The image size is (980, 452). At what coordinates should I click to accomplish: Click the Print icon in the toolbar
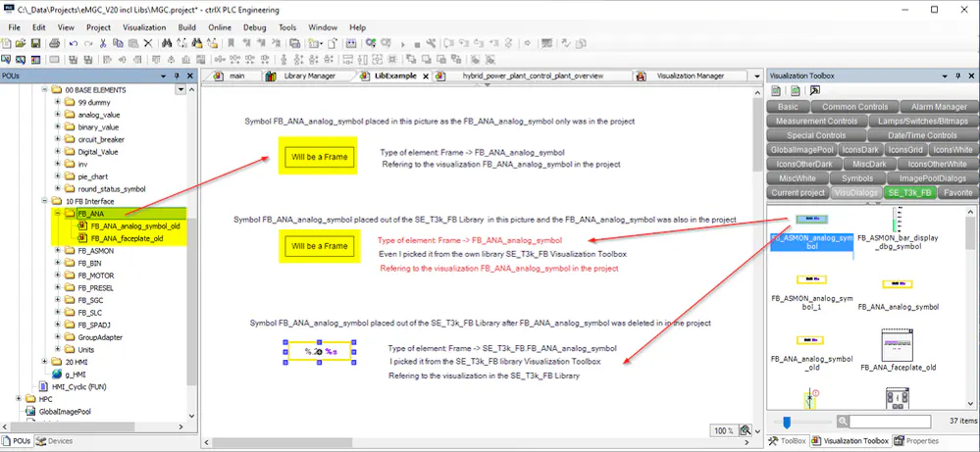tap(53, 43)
